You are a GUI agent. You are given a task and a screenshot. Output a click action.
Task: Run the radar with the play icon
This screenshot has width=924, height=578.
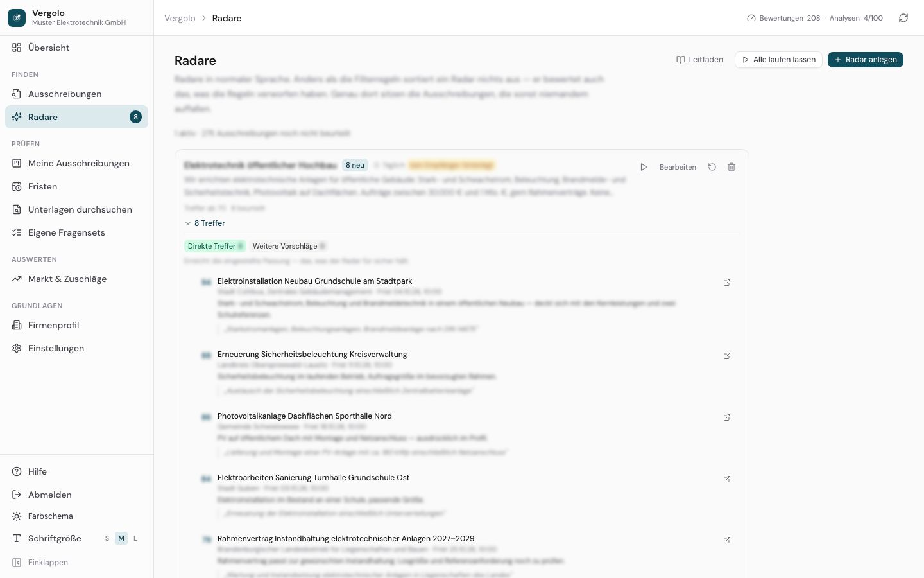click(x=644, y=167)
